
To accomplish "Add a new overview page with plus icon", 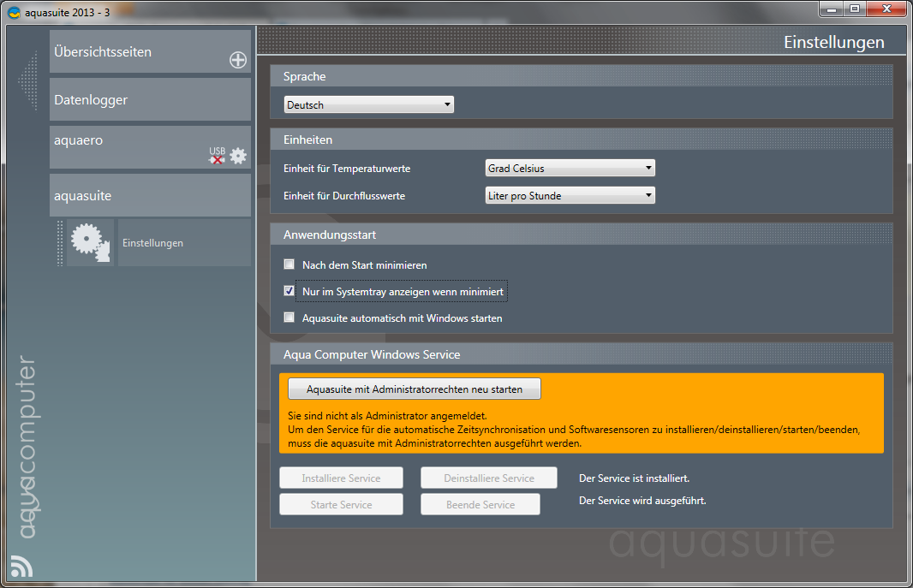I will click(237, 60).
